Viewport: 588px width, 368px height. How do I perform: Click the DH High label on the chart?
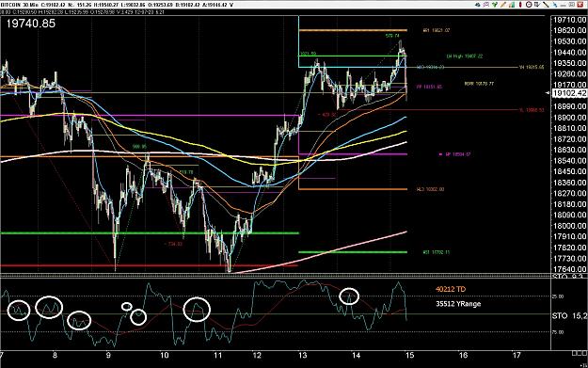click(464, 56)
